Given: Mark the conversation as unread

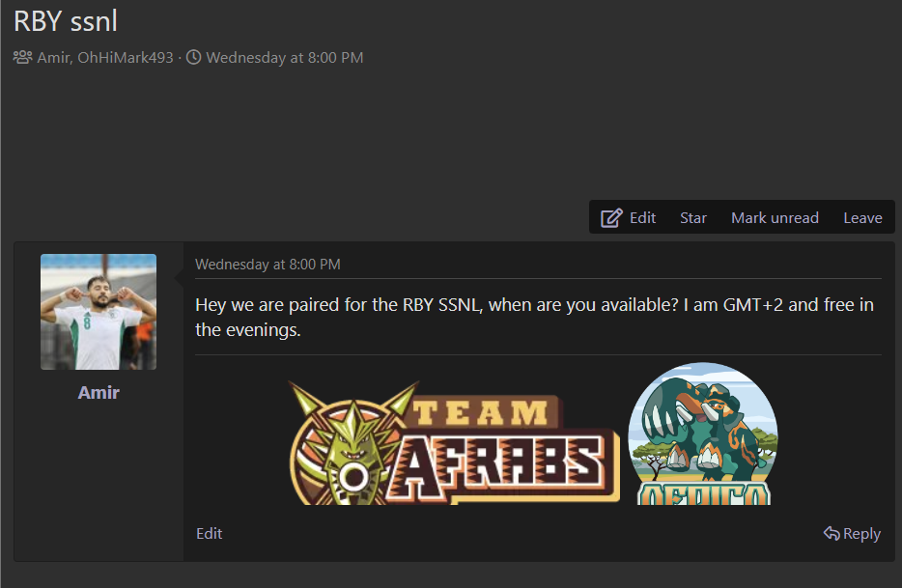Looking at the screenshot, I should [x=774, y=218].
